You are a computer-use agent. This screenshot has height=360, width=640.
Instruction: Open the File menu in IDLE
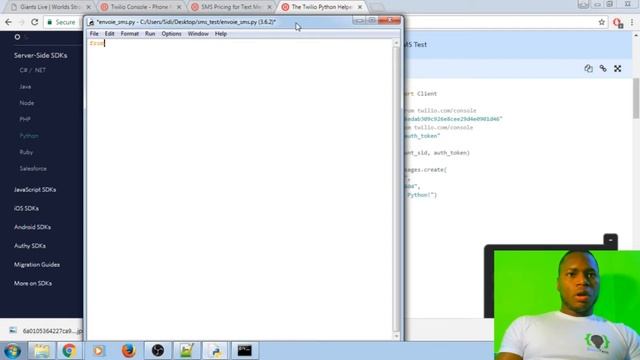coord(94,34)
